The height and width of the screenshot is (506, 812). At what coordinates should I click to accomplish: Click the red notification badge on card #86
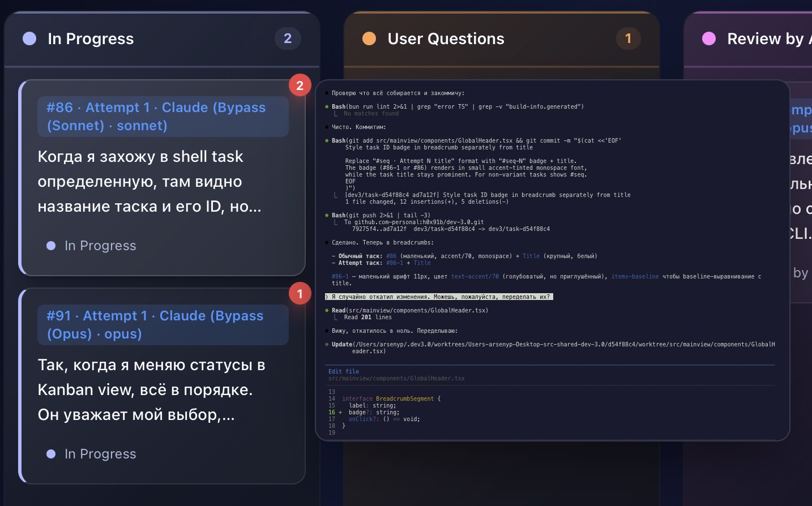(301, 85)
